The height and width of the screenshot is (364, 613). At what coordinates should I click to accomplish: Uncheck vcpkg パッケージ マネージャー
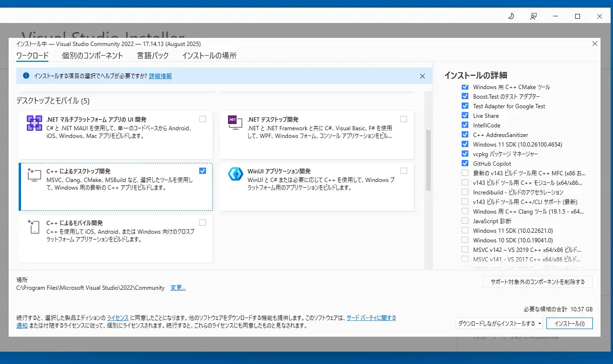(x=465, y=154)
